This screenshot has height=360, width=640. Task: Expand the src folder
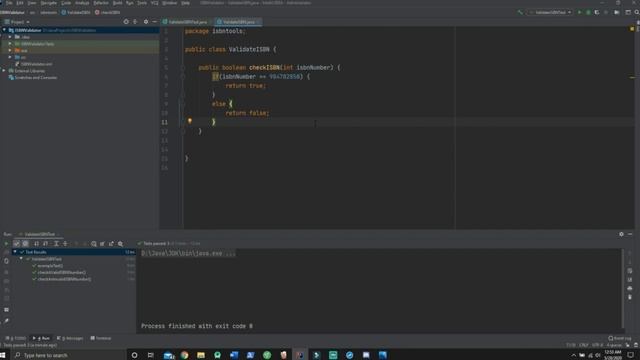pyautogui.click(x=10, y=57)
